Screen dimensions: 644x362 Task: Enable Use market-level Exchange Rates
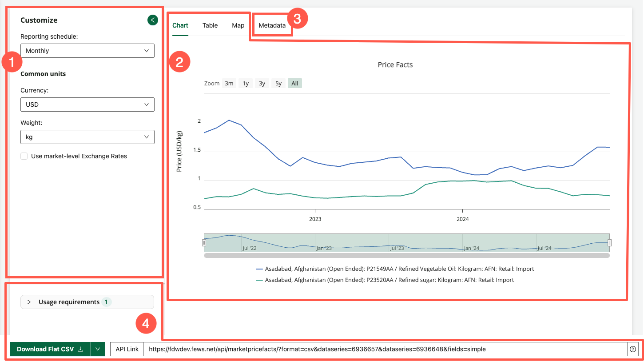coord(24,156)
